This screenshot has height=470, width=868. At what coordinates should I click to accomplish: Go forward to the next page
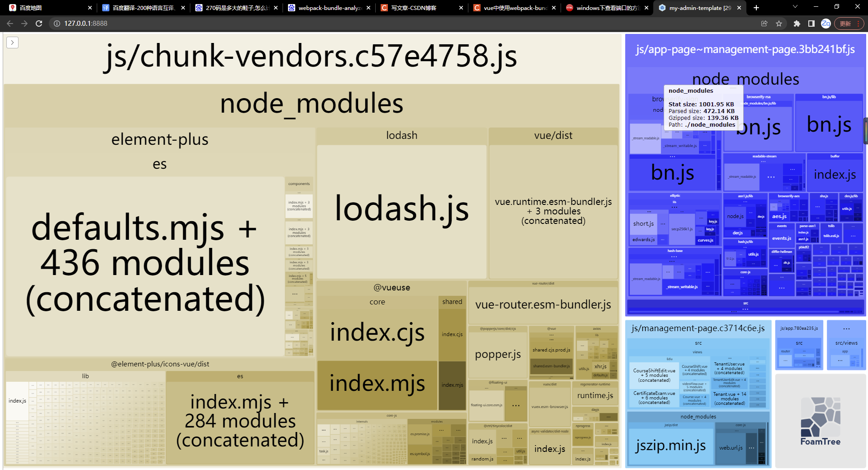[x=24, y=24]
